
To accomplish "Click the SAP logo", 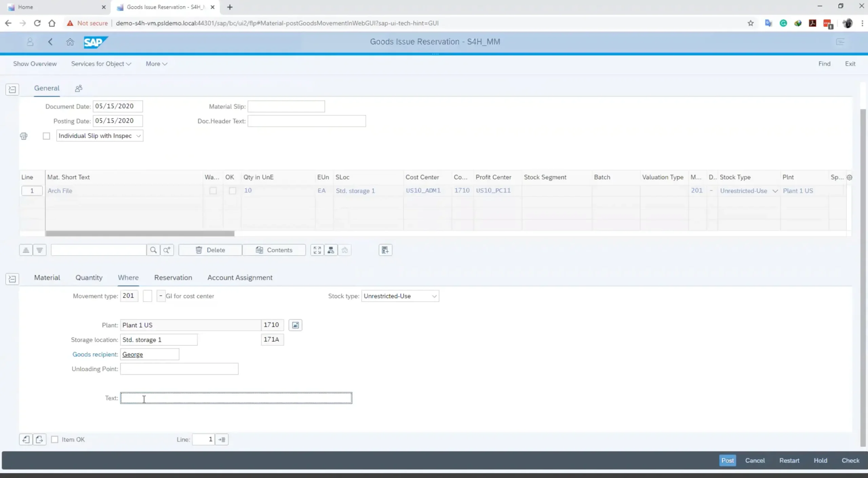I will coord(96,42).
